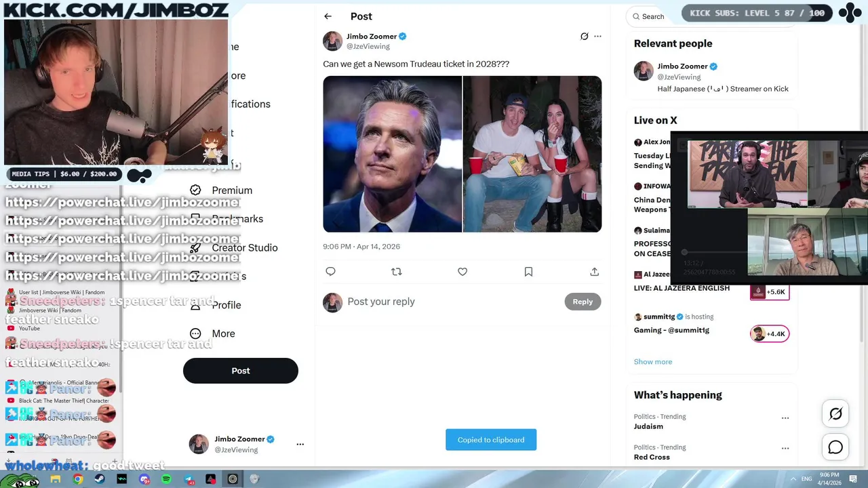Open the tweet timestamp link '9:06 PM · Apr 14, 2026'
The height and width of the screenshot is (488, 868).
(x=361, y=247)
